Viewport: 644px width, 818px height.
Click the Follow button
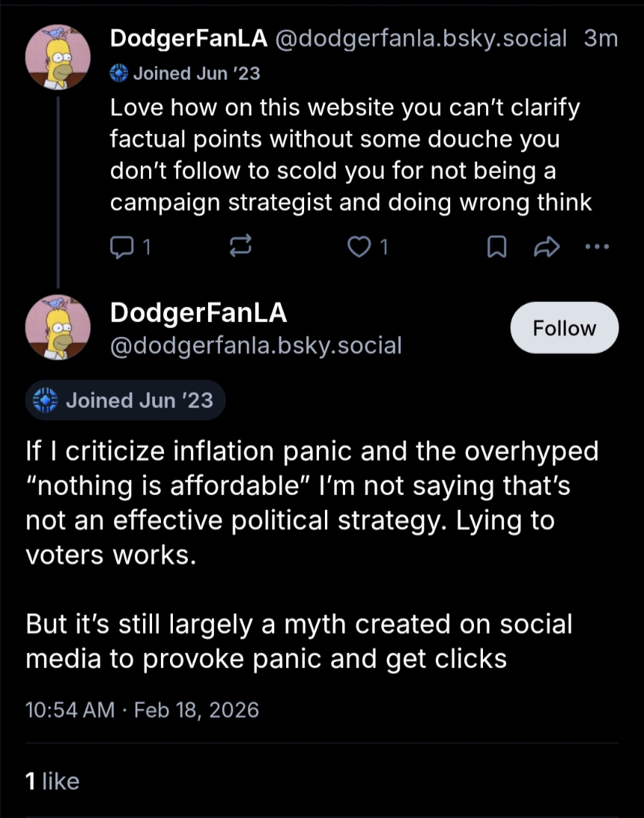(x=564, y=328)
